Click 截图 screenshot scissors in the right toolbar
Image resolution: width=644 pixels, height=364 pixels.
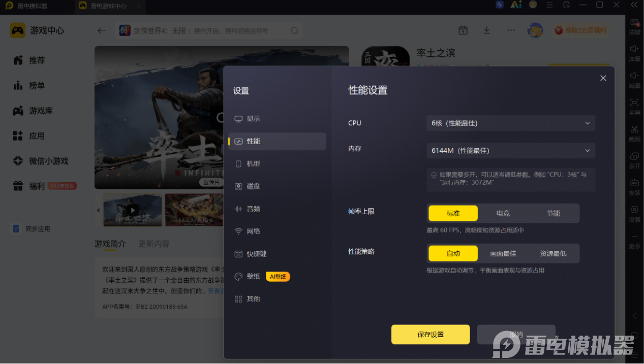pos(634,134)
